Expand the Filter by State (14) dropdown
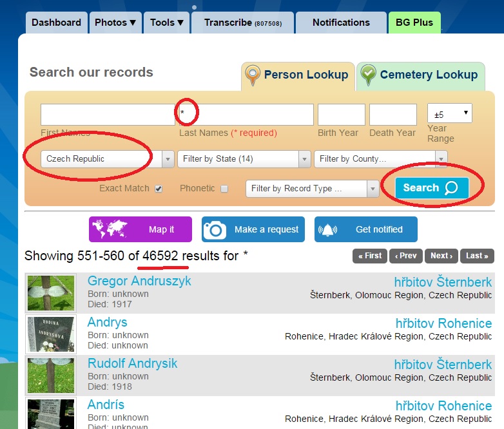Screen dimensions: 504x429 [244, 159]
